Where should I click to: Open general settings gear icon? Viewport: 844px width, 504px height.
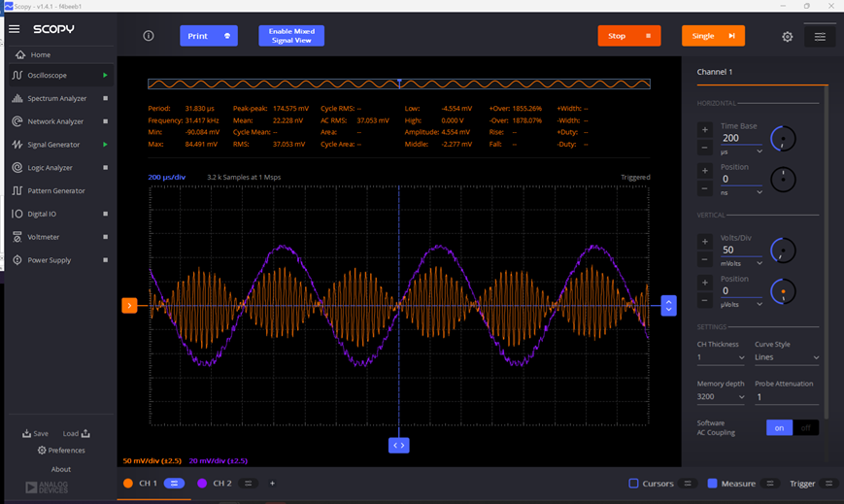pos(788,37)
